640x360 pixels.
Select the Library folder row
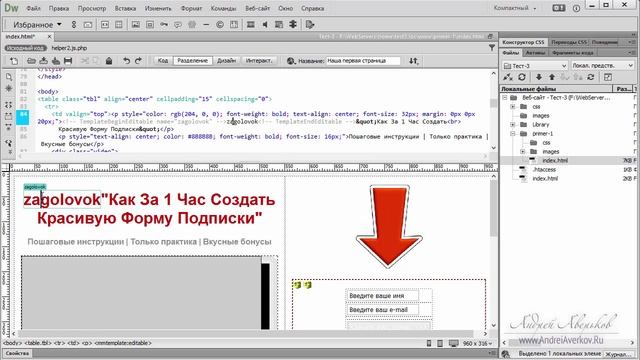pyautogui.click(x=567, y=124)
